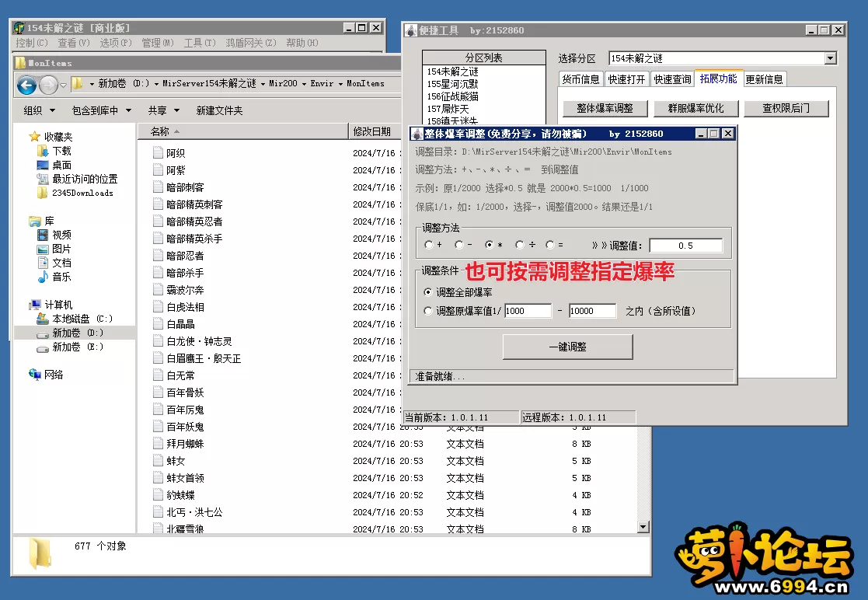Open 最近访问的位置 in sidebar
The height and width of the screenshot is (600, 868).
85,179
